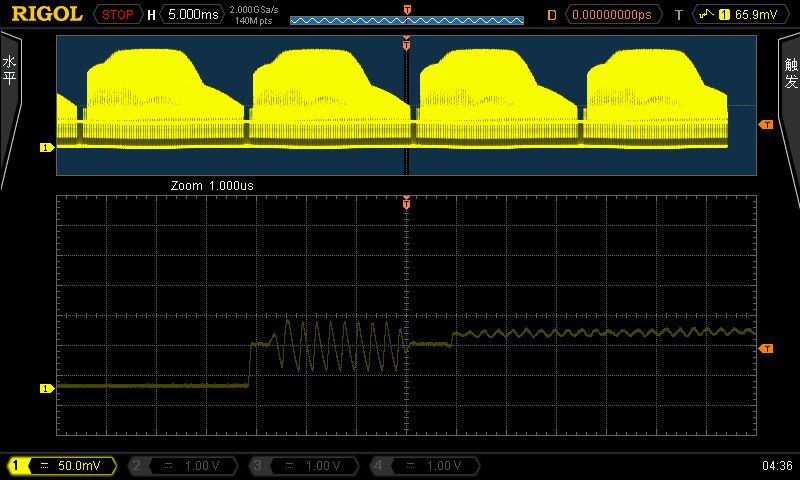Image resolution: width=800 pixels, height=480 pixels.
Task: Click the H horizontal scale label
Action: point(151,15)
